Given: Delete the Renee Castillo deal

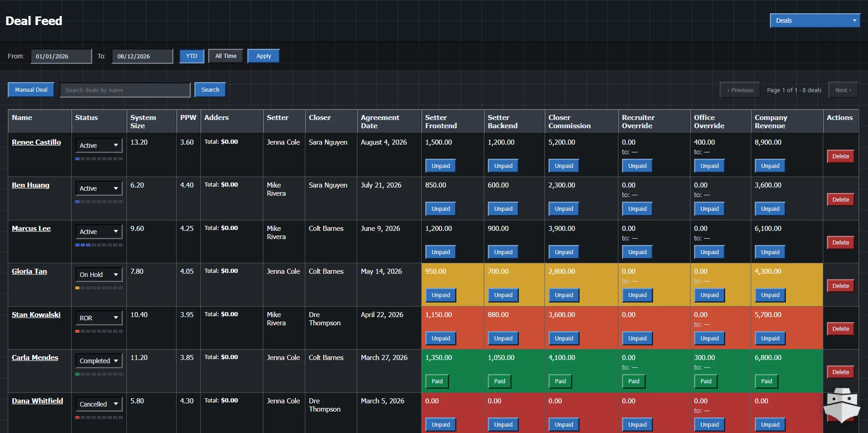Looking at the screenshot, I should tap(841, 157).
